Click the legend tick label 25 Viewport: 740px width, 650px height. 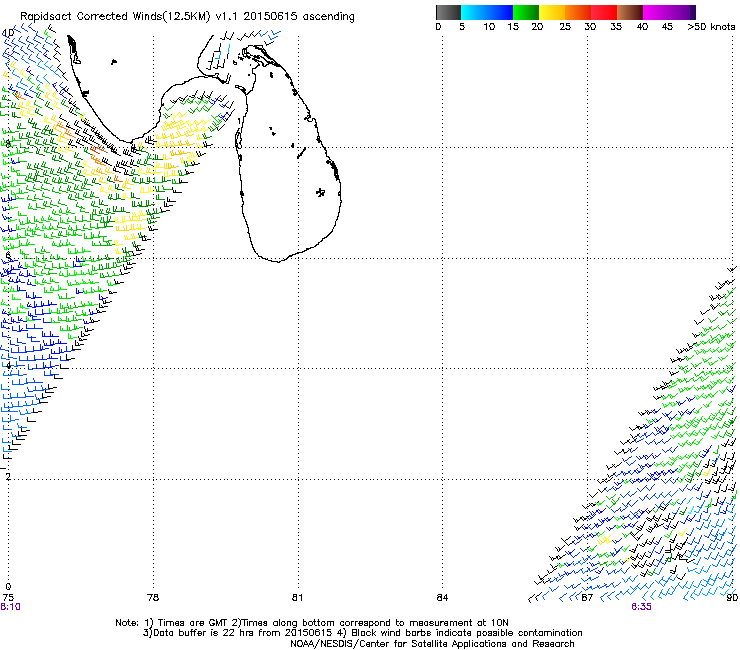(565, 27)
